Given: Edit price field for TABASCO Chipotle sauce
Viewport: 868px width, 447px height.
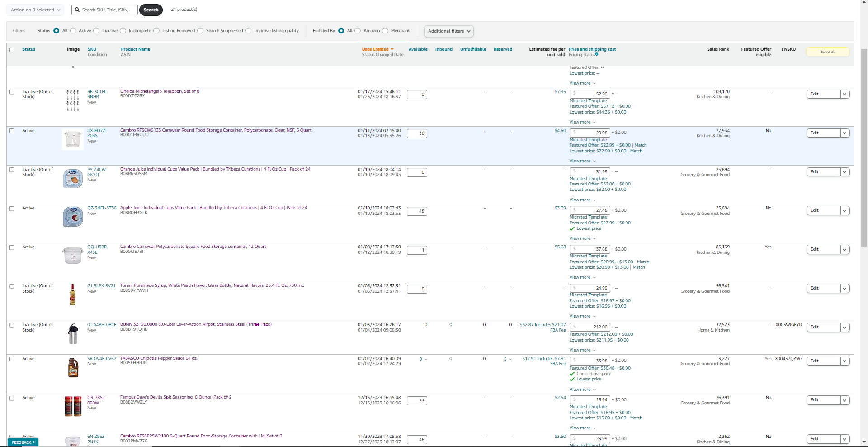Looking at the screenshot, I should click(590, 361).
